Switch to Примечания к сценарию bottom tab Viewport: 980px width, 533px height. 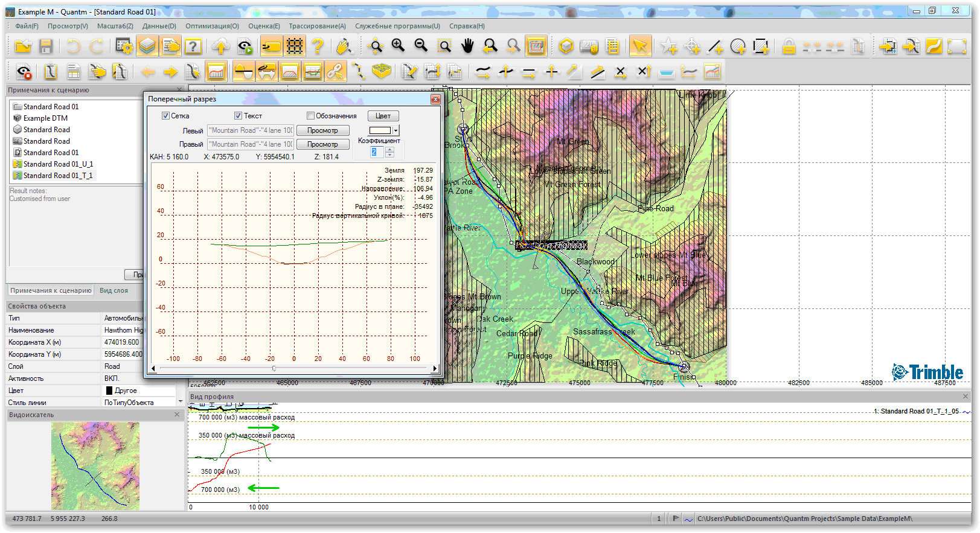click(51, 290)
